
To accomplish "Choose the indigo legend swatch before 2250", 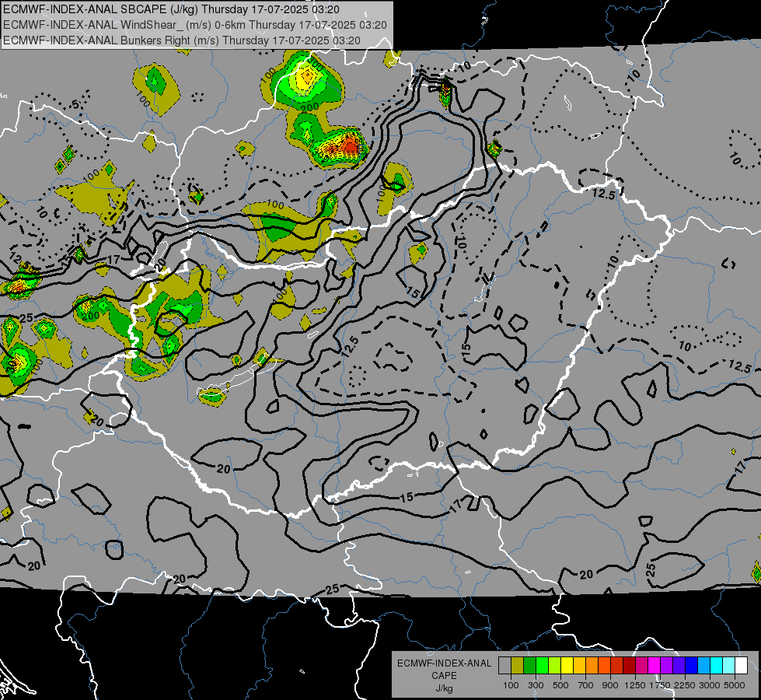I will coord(679,666).
